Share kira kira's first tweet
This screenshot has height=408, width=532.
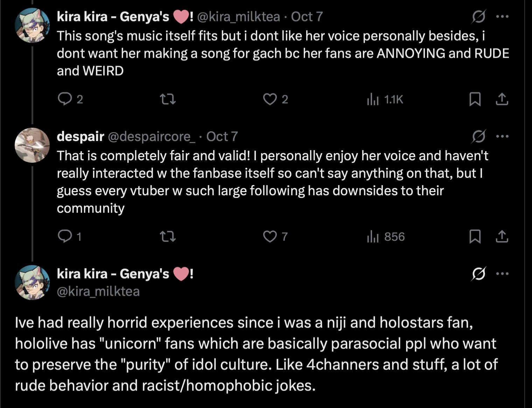point(502,99)
